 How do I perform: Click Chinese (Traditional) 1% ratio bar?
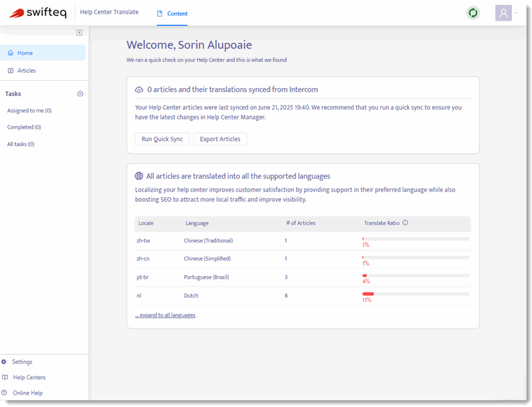416,239
